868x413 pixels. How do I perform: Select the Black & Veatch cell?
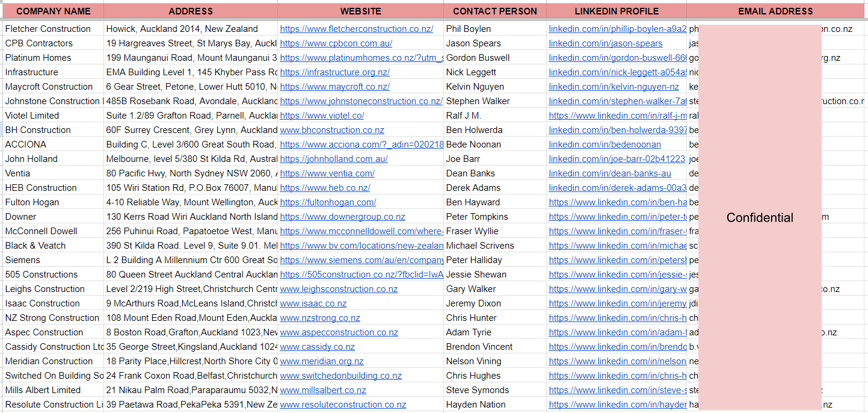[52, 246]
